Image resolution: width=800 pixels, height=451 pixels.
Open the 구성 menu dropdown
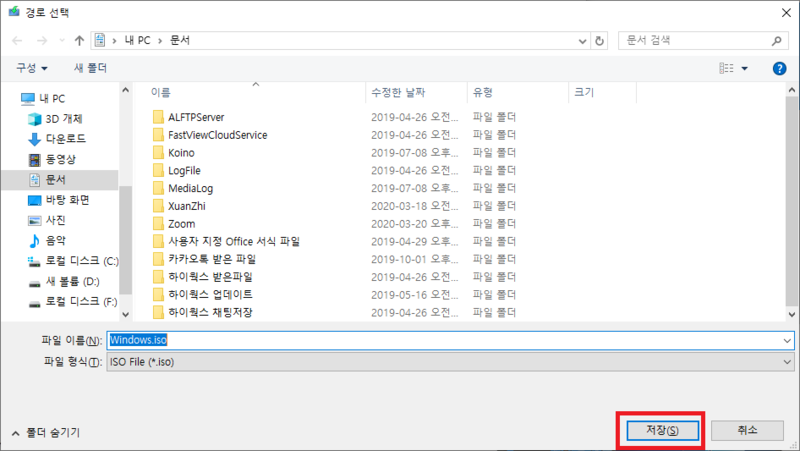click(32, 68)
